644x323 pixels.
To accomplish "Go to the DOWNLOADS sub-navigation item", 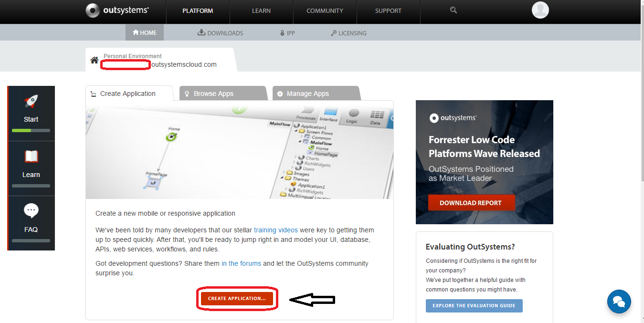I will tap(221, 33).
